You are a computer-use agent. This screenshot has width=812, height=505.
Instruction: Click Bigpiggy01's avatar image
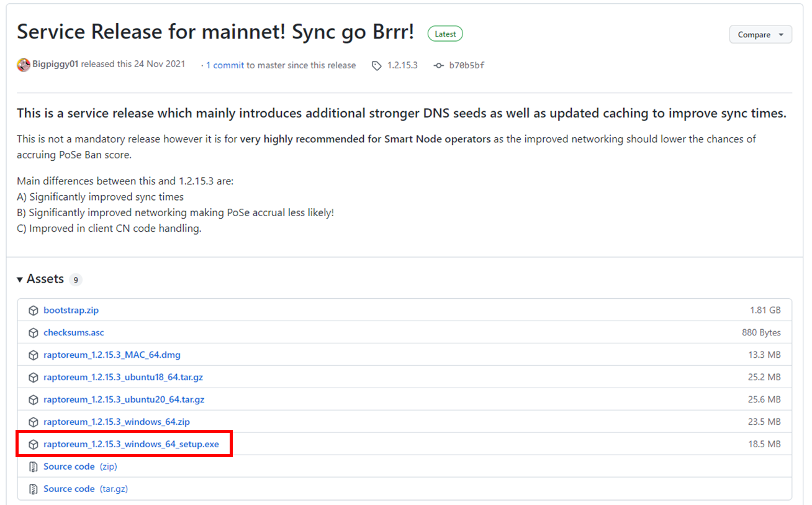pos(24,65)
